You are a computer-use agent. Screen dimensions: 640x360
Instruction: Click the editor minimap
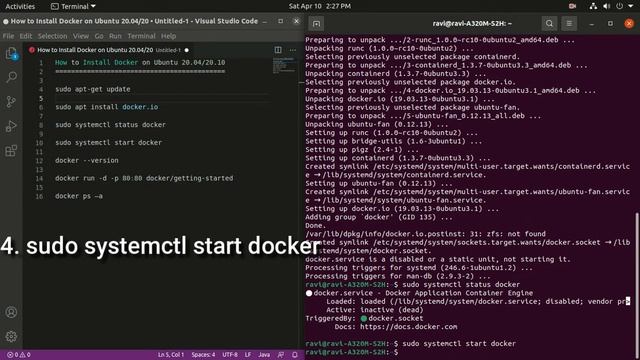(284, 65)
